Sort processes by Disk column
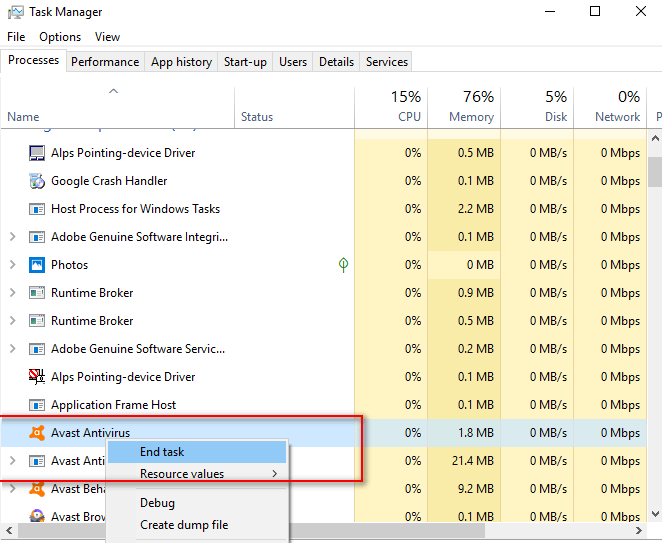Image resolution: width=662 pixels, height=543 pixels. coord(537,107)
